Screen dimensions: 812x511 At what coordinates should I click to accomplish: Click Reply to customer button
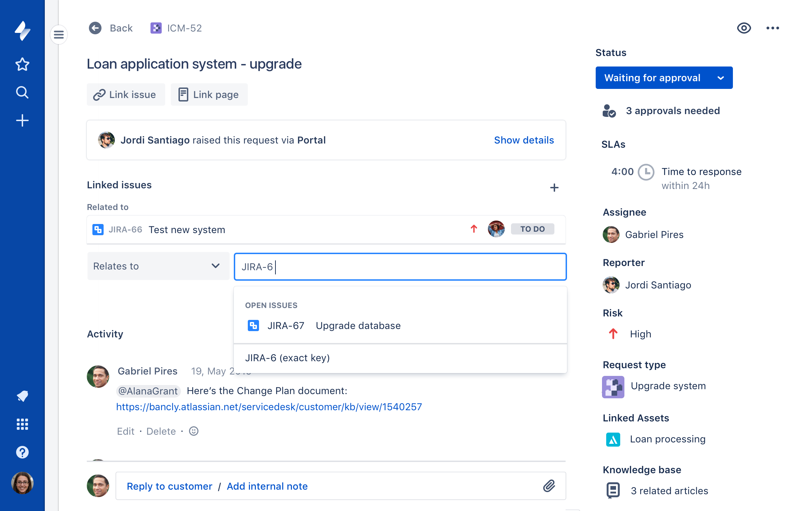(x=169, y=486)
